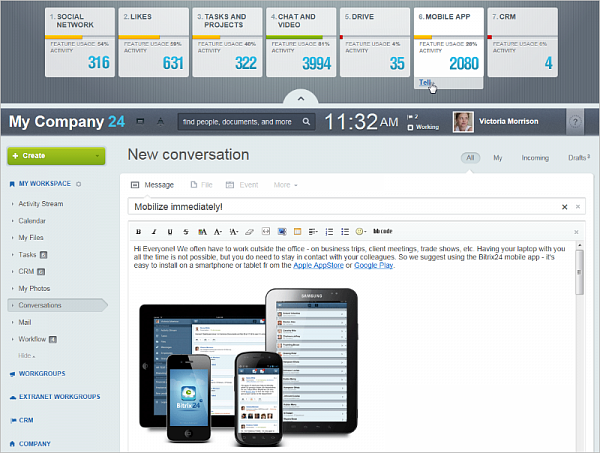Click Hide to collapse workspace menu
The height and width of the screenshot is (453, 600).
tap(26, 356)
